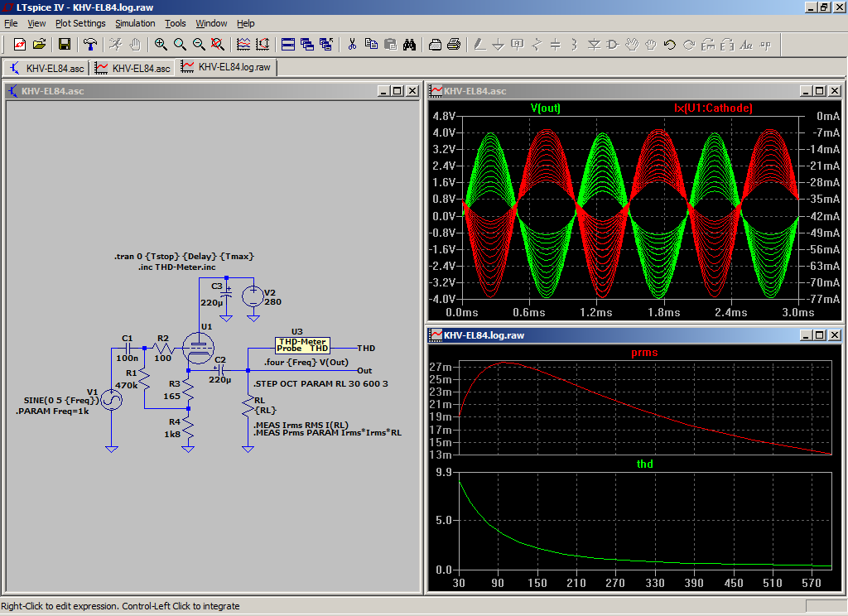Open the Plot Settings menu

[x=80, y=23]
